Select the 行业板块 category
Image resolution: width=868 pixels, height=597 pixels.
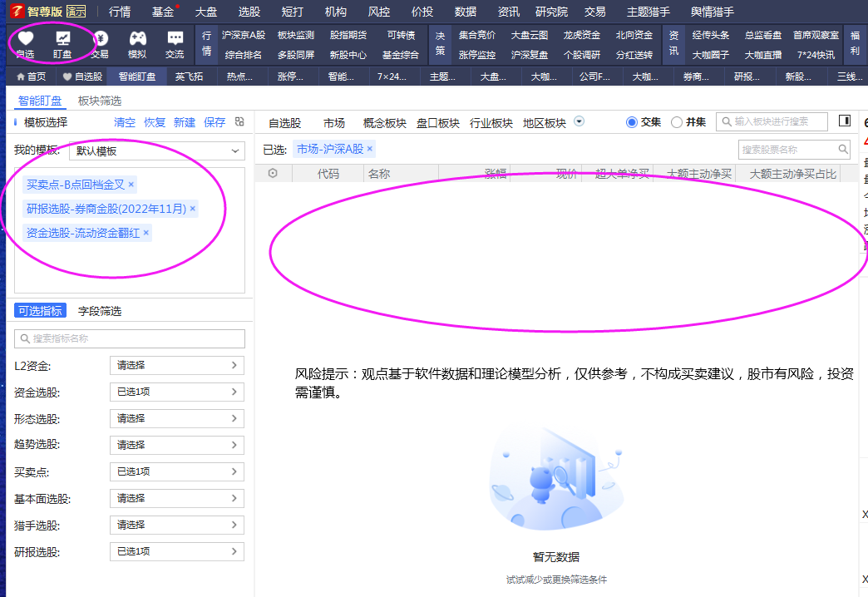tap(491, 123)
